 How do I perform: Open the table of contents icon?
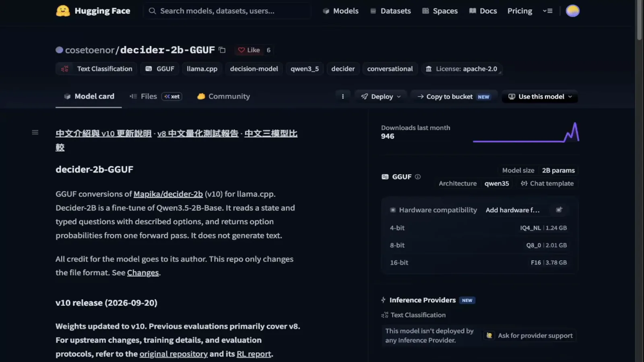coord(35,132)
